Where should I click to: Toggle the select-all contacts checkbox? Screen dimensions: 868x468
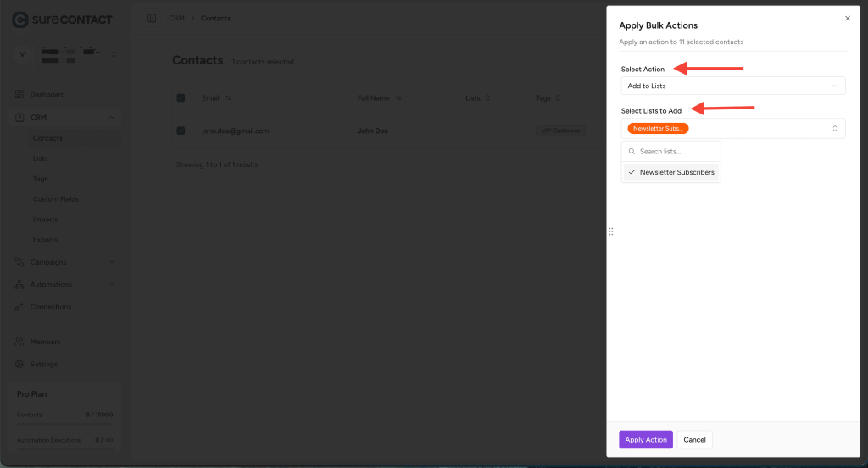tap(181, 98)
